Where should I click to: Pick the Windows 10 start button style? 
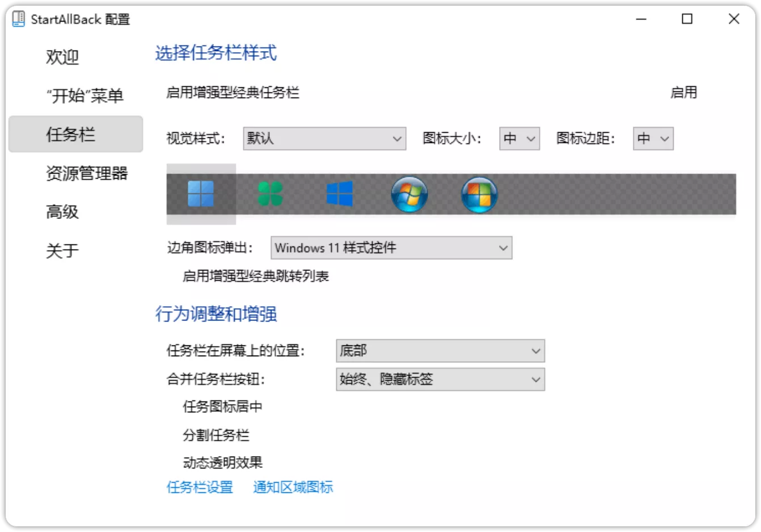pyautogui.click(x=340, y=194)
